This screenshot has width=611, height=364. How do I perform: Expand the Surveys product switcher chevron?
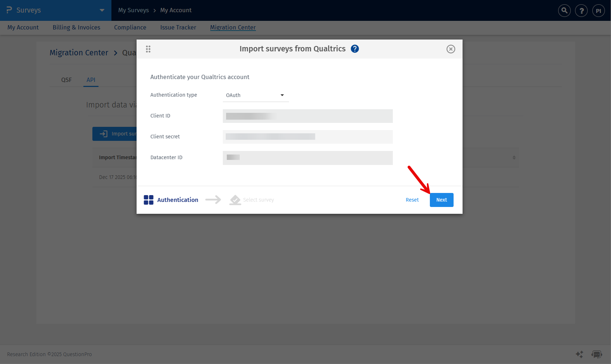point(102,10)
